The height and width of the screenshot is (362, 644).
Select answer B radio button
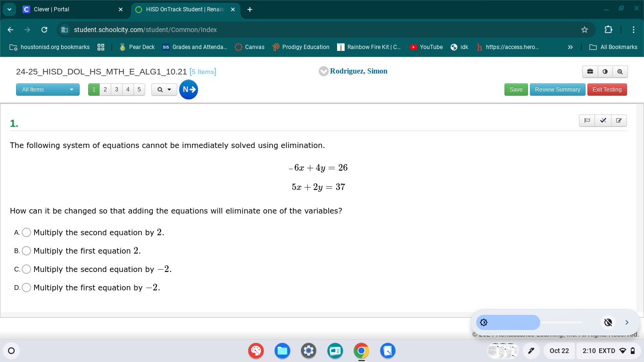(x=26, y=251)
